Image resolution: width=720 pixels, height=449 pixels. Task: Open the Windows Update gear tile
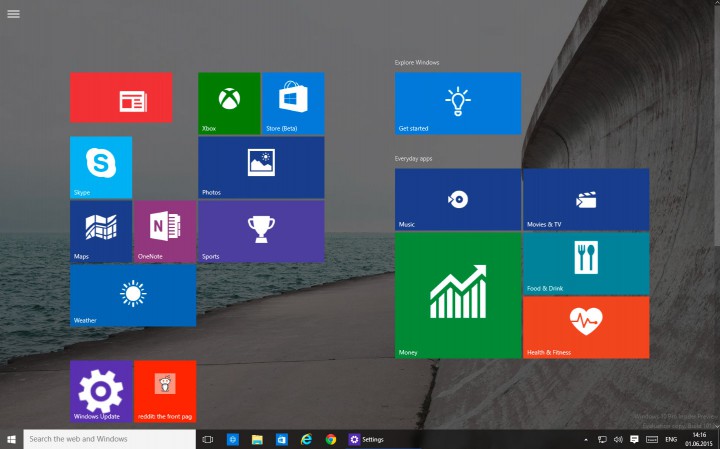pyautogui.click(x=101, y=392)
